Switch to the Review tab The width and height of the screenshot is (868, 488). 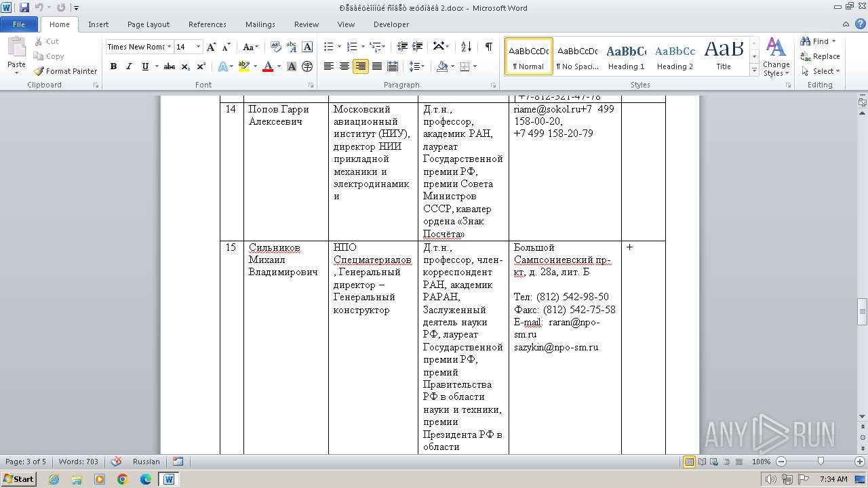307,24
